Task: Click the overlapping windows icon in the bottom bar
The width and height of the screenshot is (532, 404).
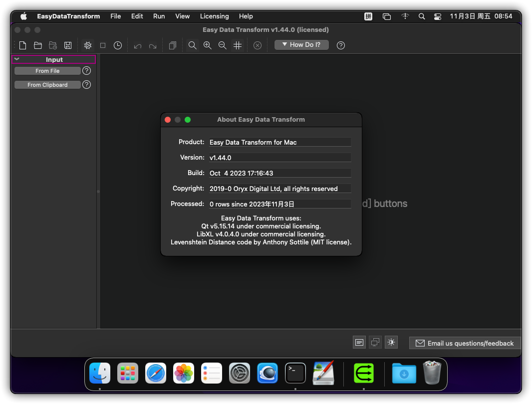Action: pyautogui.click(x=375, y=343)
